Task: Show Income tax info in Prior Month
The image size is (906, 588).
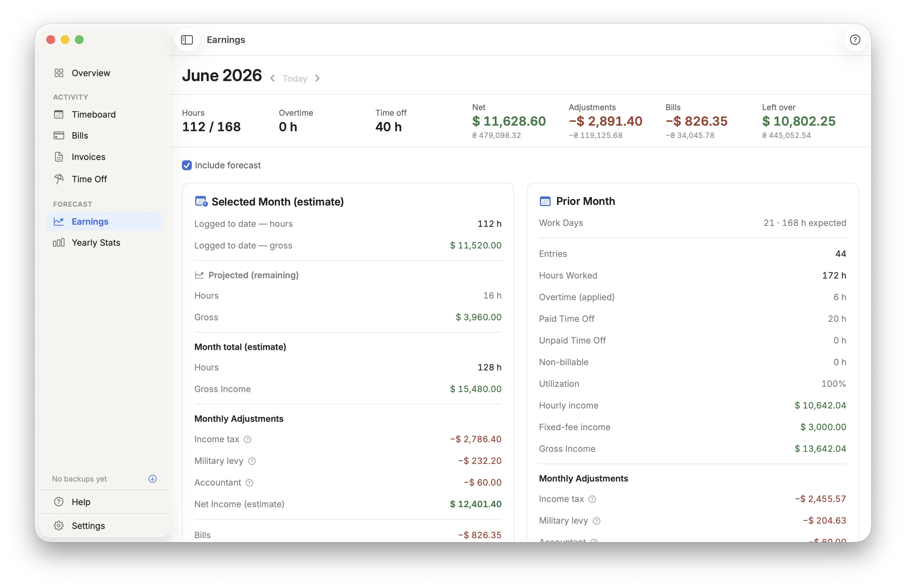Action: [592, 499]
